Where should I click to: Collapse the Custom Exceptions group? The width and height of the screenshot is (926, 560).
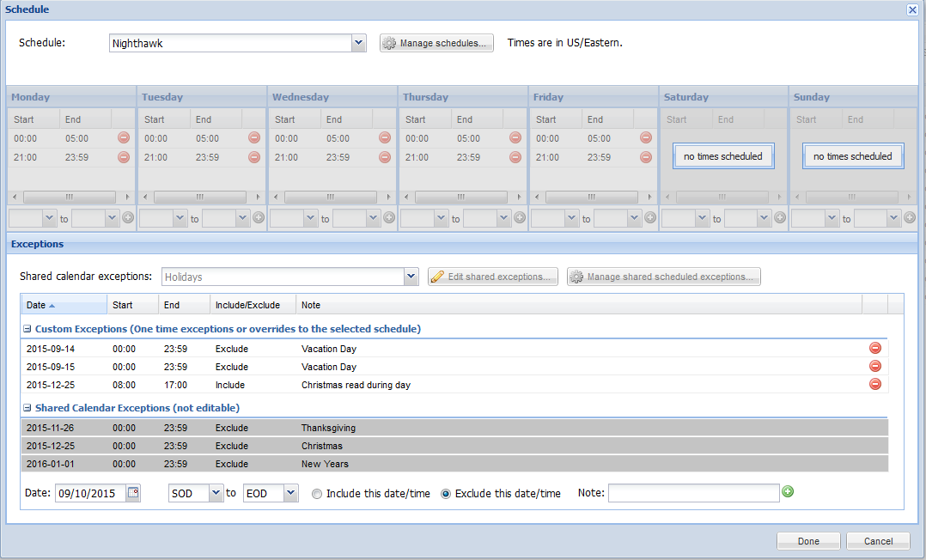tap(27, 329)
